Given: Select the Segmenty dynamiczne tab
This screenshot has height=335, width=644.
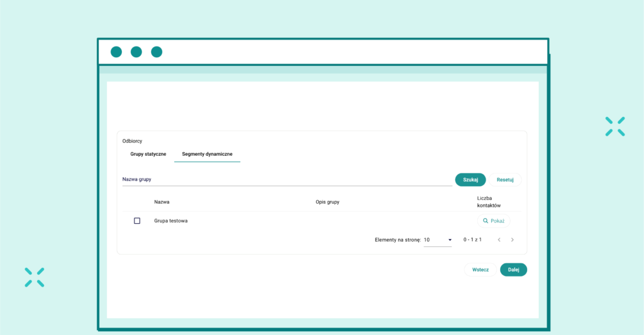Looking at the screenshot, I should point(207,154).
